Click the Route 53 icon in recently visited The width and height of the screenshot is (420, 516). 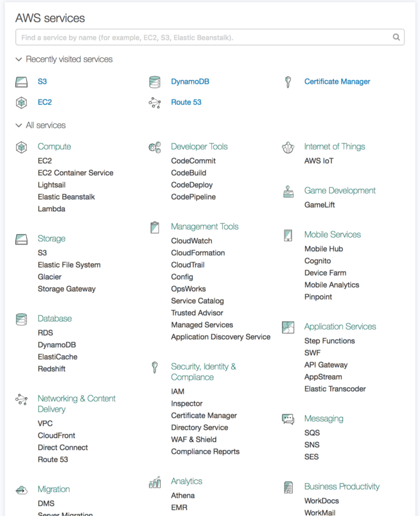154,102
